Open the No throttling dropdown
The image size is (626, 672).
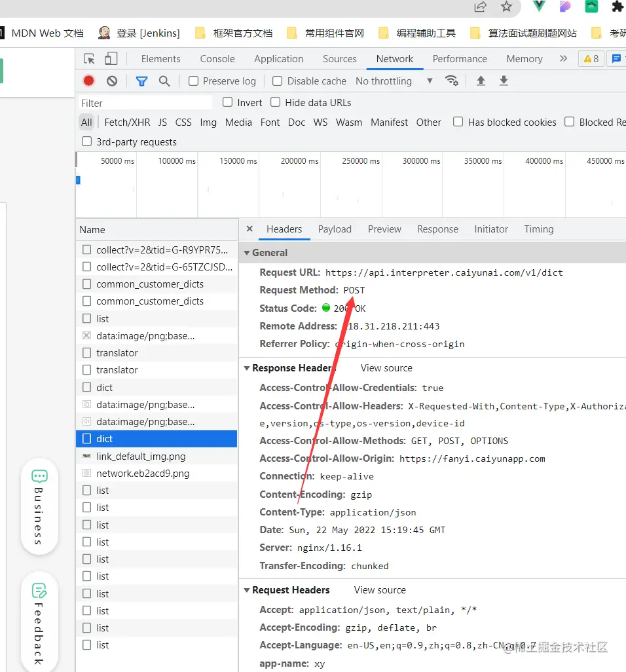point(394,81)
